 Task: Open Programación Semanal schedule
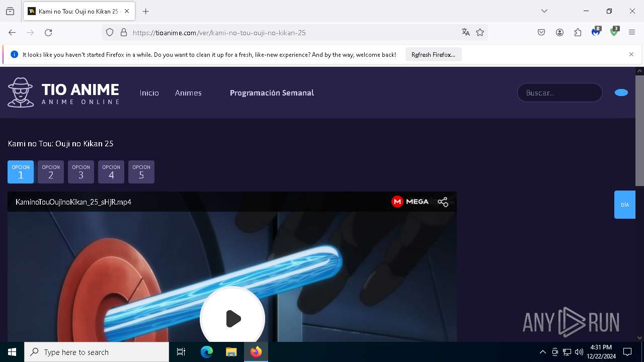click(x=272, y=93)
